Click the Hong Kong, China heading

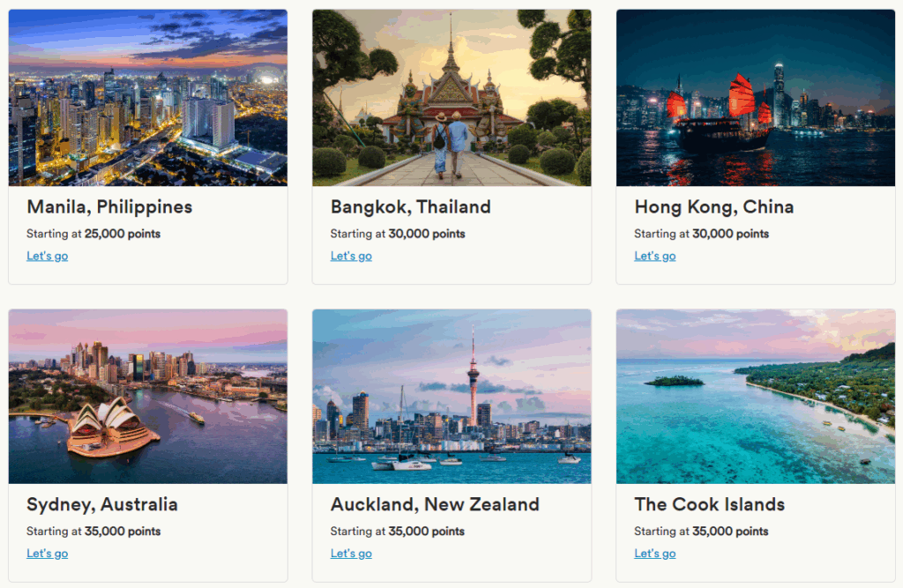click(713, 207)
